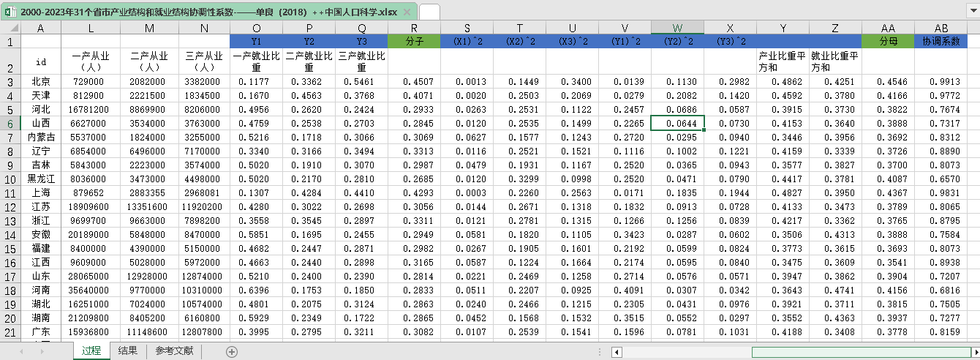Click the 协调系数 header cell
Image resolution: width=980 pixels, height=360 pixels.
coord(941,42)
